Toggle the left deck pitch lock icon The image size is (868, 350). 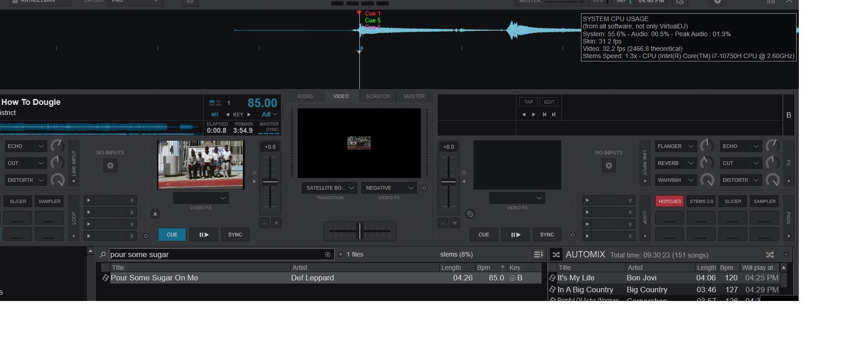tap(255, 172)
